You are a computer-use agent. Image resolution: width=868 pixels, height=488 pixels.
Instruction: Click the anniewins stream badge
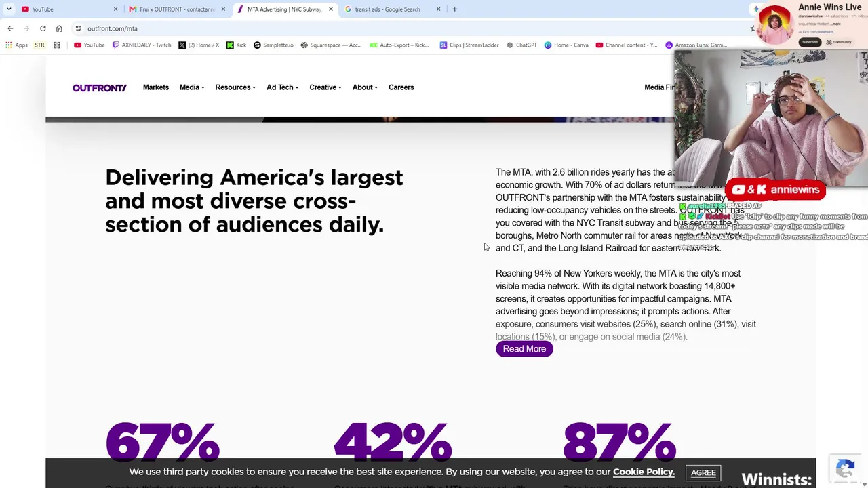coord(776,190)
